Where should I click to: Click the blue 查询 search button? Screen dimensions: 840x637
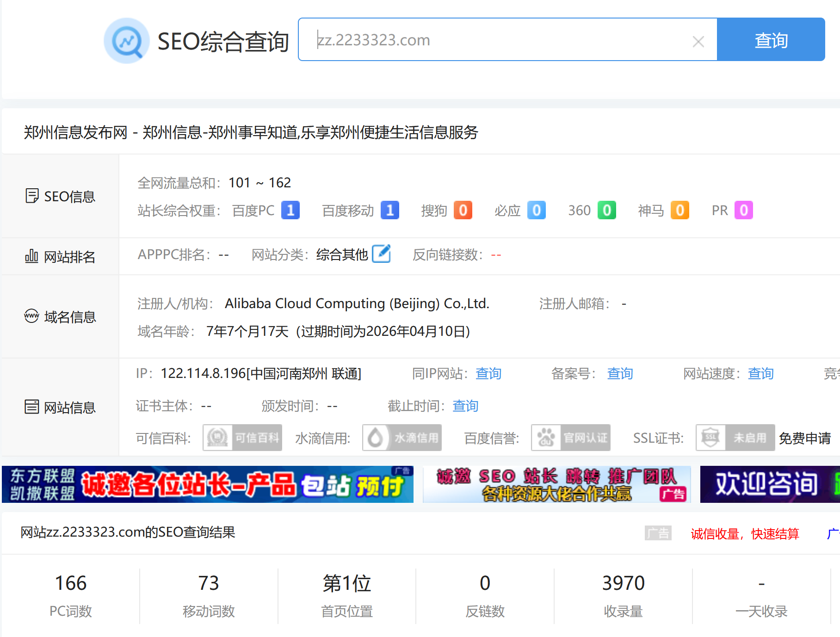[771, 40]
